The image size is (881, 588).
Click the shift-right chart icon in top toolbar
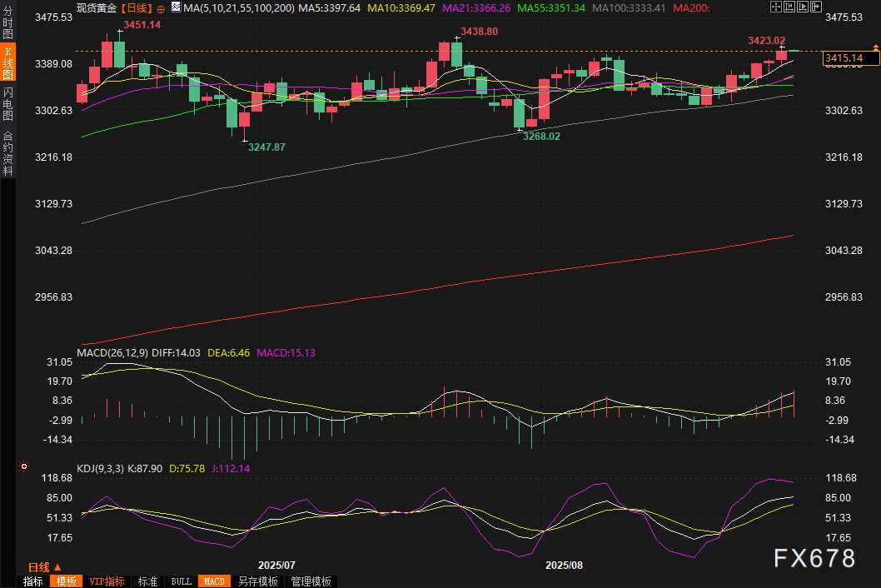coord(818,7)
